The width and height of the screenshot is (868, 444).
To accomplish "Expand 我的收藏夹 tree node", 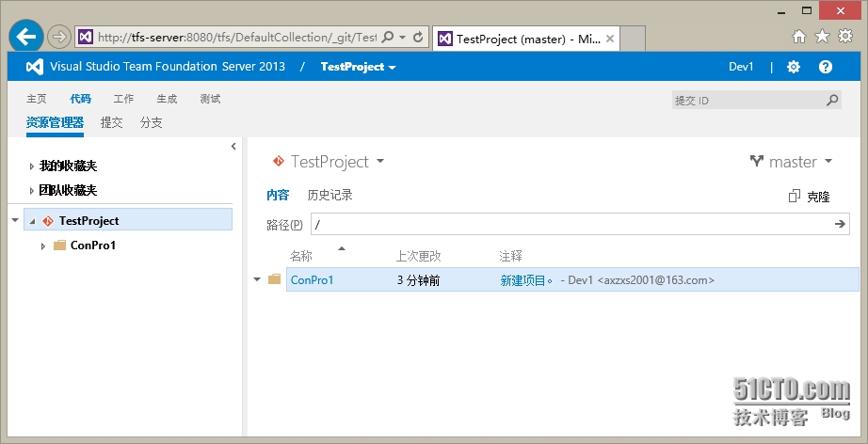I will (32, 166).
